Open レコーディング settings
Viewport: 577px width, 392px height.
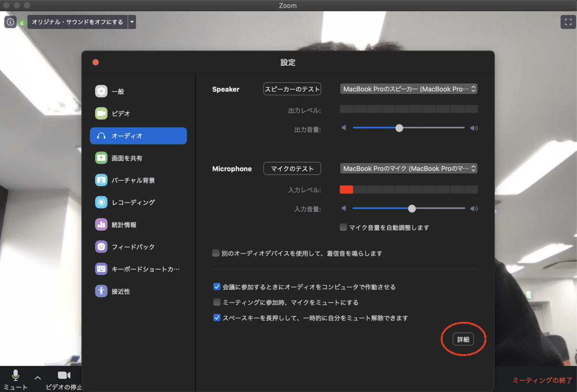coord(138,202)
